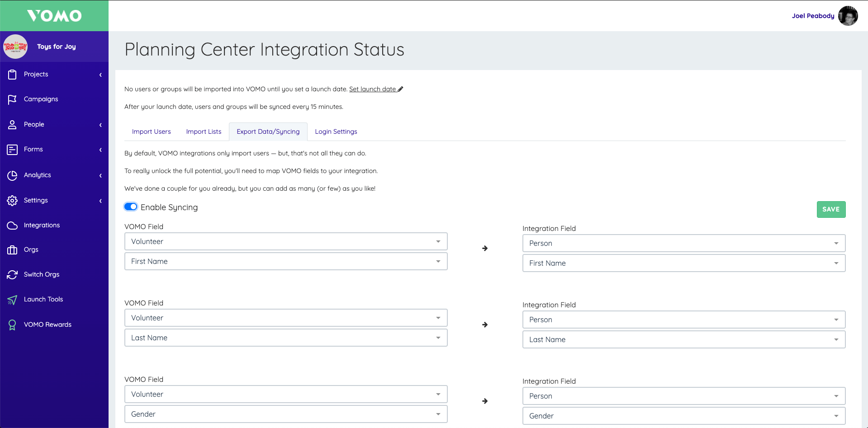This screenshot has width=868, height=428.
Task: Open Analytics via its chart icon
Action: [13, 175]
